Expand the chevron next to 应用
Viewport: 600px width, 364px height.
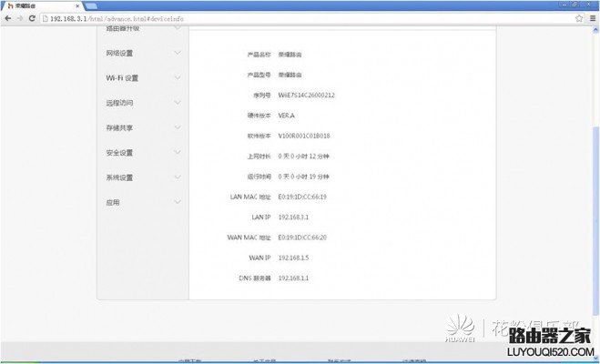point(178,201)
